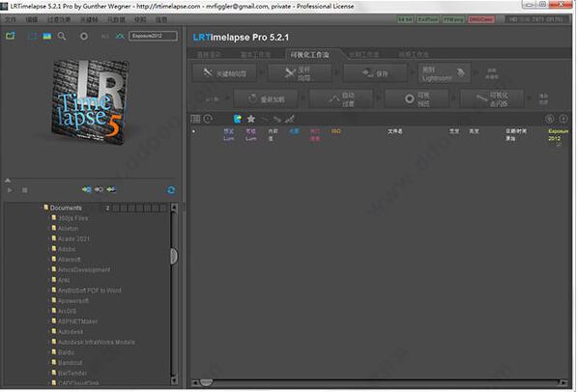This screenshot has height=392, width=578.
Task: Click the first blue-green arrow icon under preview
Action: [x=87, y=189]
